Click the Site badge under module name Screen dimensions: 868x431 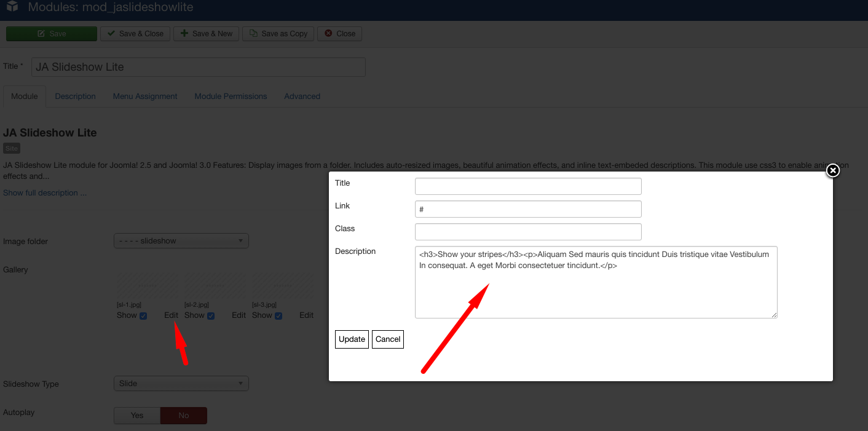point(12,148)
